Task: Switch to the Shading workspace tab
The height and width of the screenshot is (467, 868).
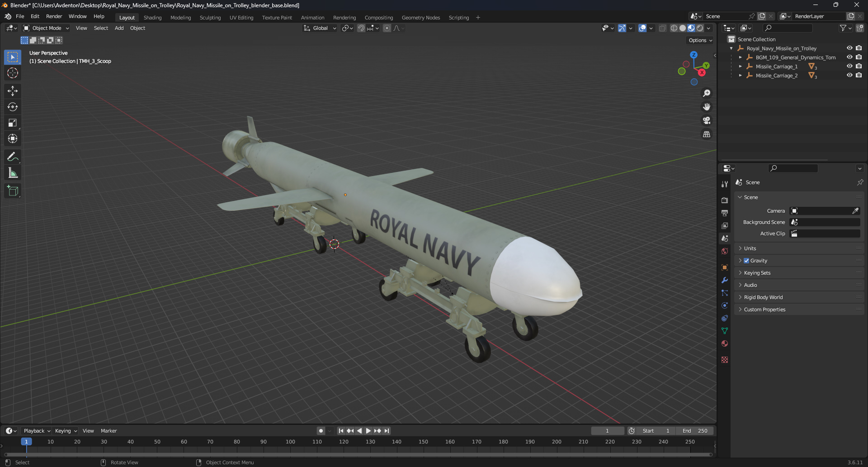Action: pyautogui.click(x=152, y=18)
